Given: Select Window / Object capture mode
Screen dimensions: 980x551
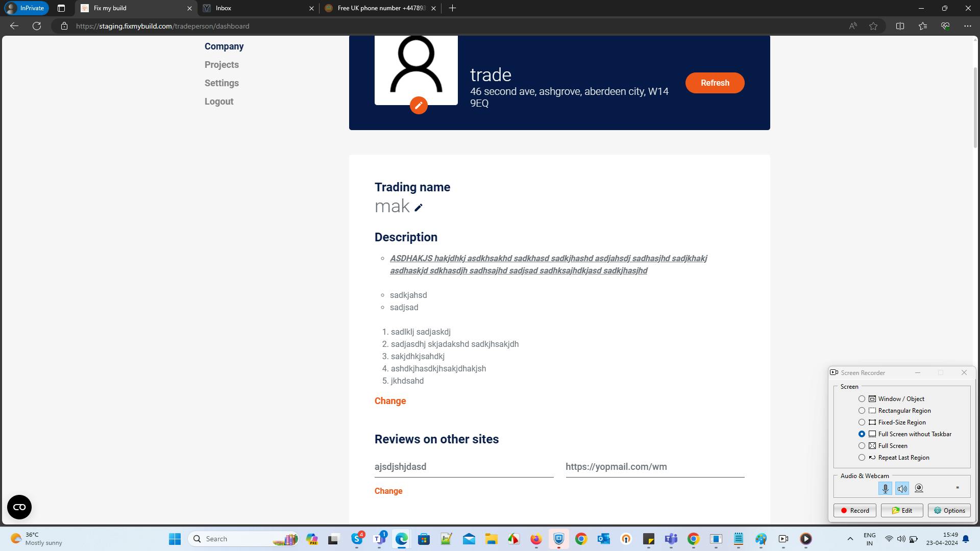Looking at the screenshot, I should (862, 399).
